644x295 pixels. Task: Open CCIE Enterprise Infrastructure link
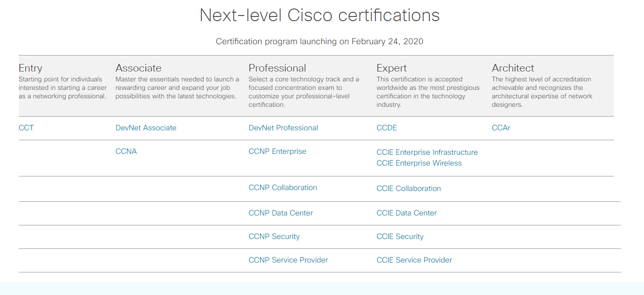point(427,152)
